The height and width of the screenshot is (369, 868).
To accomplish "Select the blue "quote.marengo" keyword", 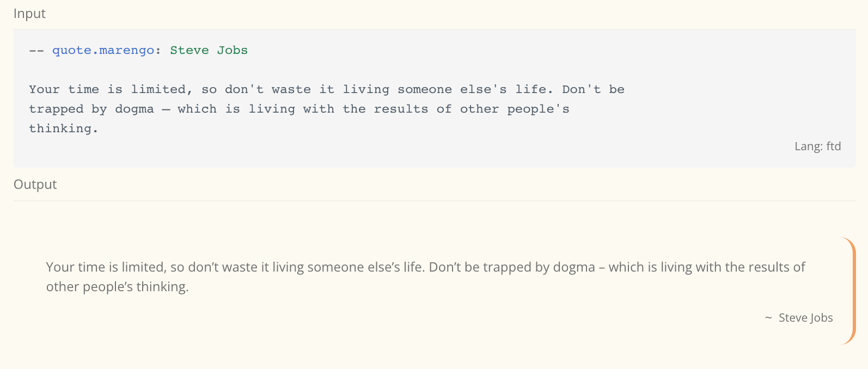I will [103, 50].
